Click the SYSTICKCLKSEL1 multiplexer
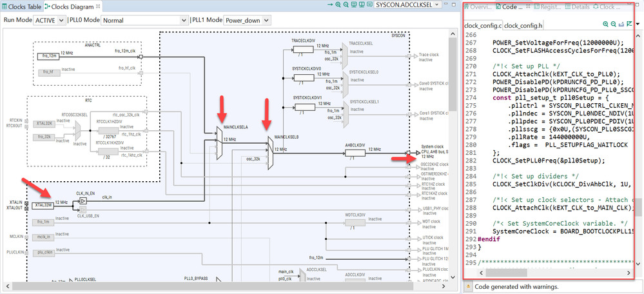 (345, 113)
